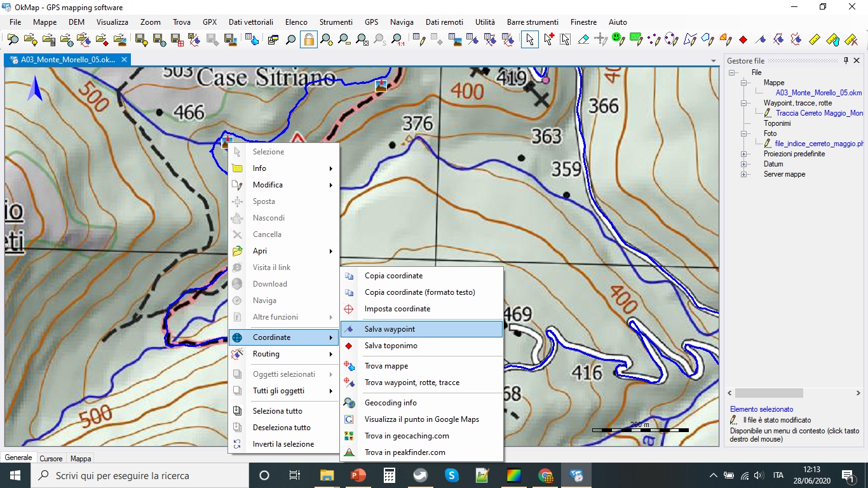
Task: Expand the Datum tree node
Action: pyautogui.click(x=743, y=164)
